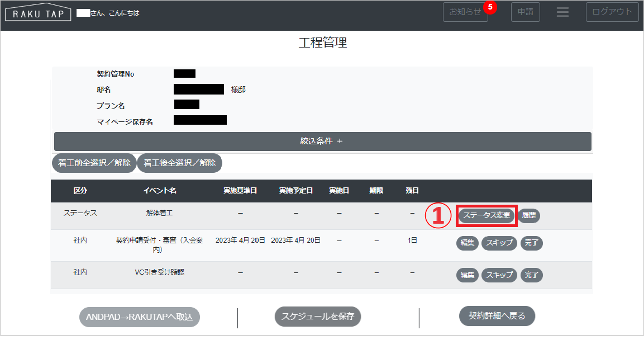This screenshot has height=349, width=644.
Task: Click 編集 for VC引き受け確認 row
Action: pos(468,275)
